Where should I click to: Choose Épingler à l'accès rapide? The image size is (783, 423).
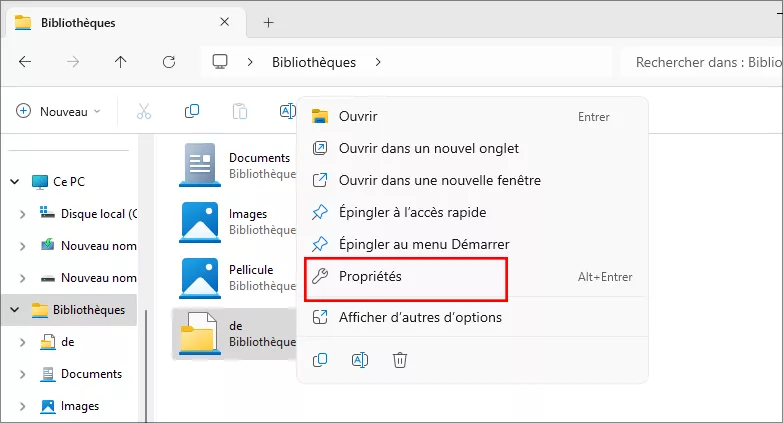[x=472, y=212]
